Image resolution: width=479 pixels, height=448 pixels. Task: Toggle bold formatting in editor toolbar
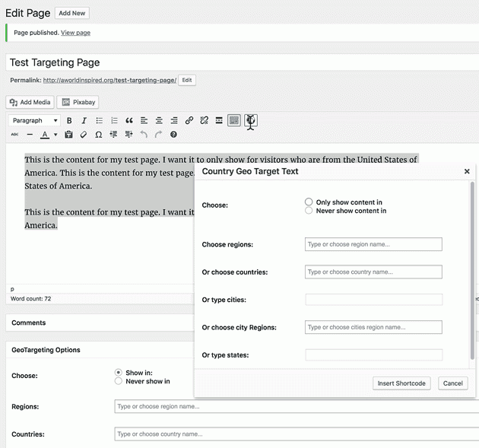[x=69, y=121]
